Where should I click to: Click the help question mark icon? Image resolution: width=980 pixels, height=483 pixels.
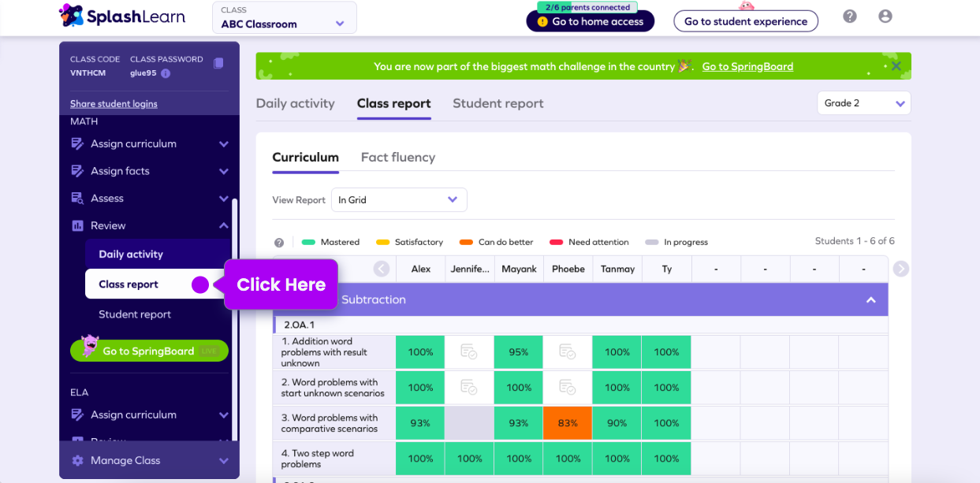[849, 17]
